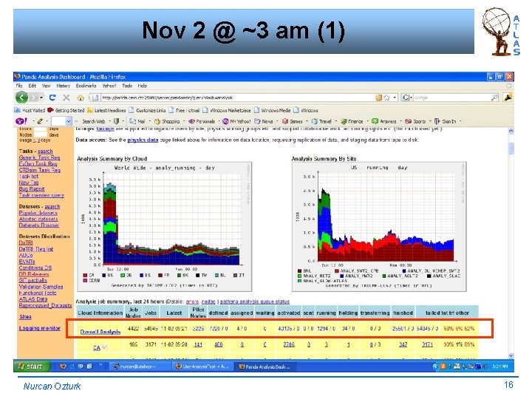Open Bug Report sidebar link
The image size is (532, 399).
pyautogui.click(x=32, y=189)
